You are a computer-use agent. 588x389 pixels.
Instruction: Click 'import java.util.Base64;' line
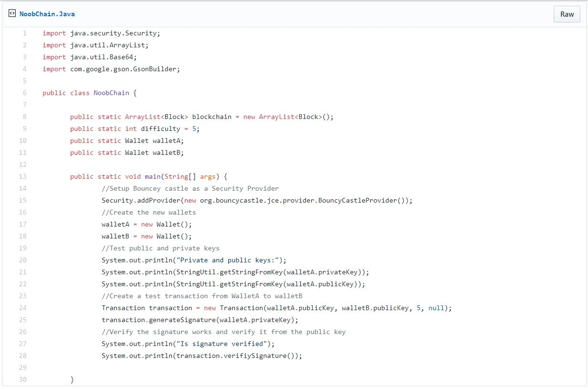90,57
